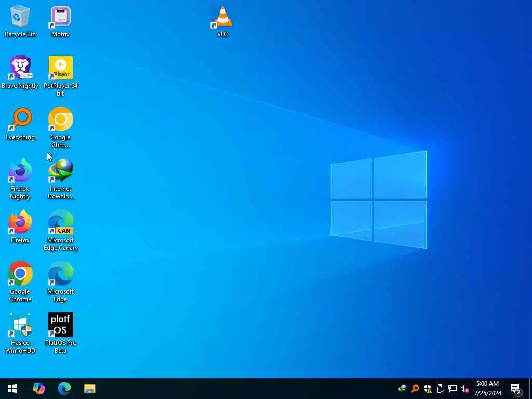Select the PotPlayer 64 bit shortcut
Viewport: 532px width, 399px height.
click(x=60, y=76)
